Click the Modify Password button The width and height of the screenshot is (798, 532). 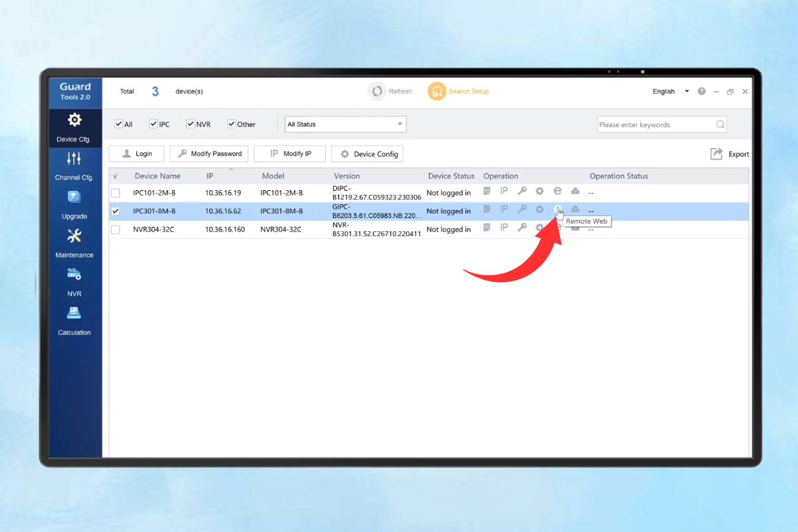[209, 154]
